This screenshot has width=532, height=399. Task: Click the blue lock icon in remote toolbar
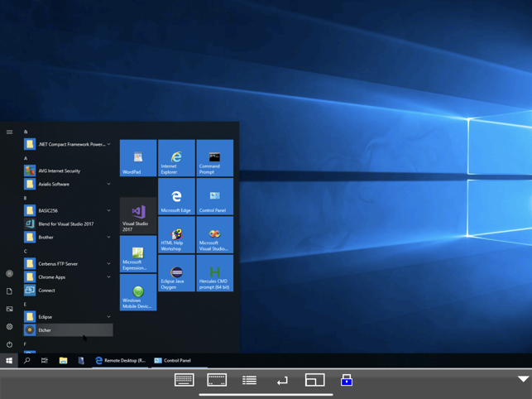coord(347,380)
